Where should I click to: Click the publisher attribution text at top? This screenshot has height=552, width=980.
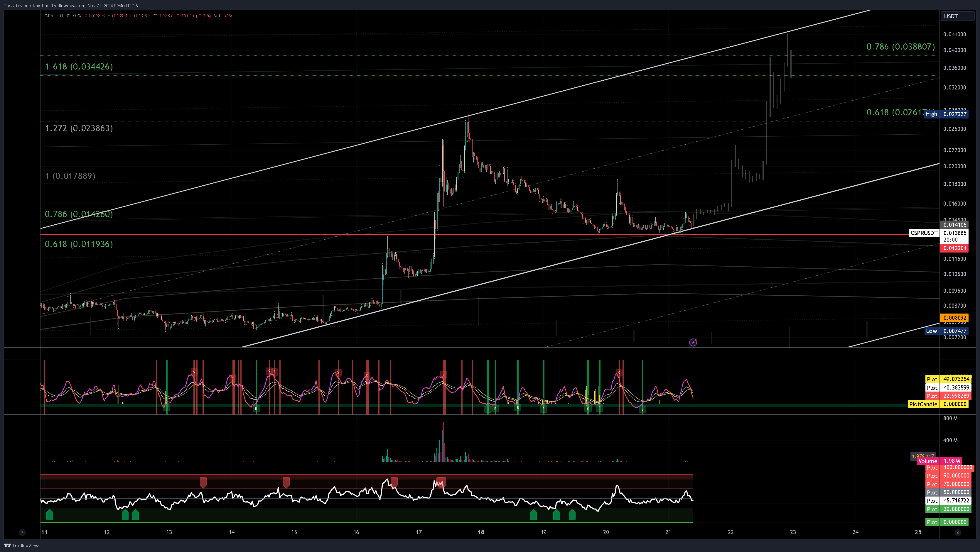[x=71, y=6]
